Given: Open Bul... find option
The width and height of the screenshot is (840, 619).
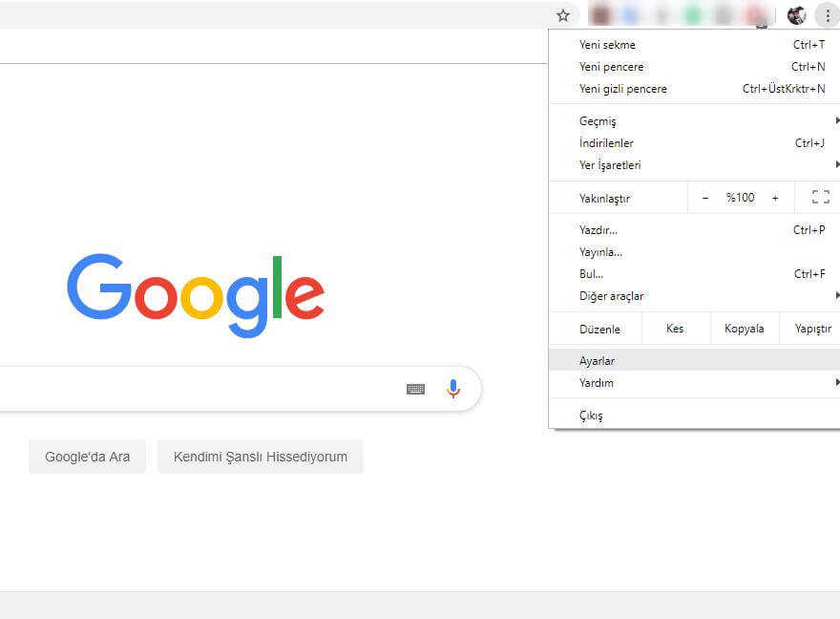Looking at the screenshot, I should click(x=694, y=274).
